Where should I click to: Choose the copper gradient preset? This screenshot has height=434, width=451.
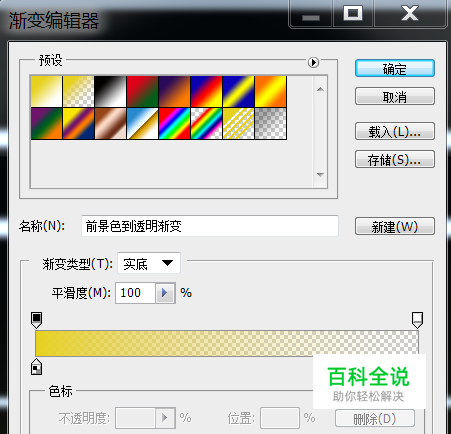tap(110, 124)
